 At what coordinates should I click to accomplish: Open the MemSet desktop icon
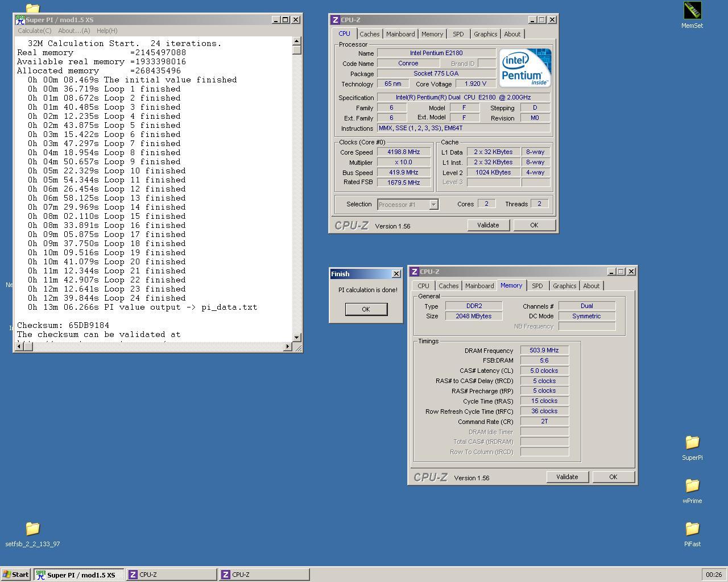pyautogui.click(x=692, y=15)
